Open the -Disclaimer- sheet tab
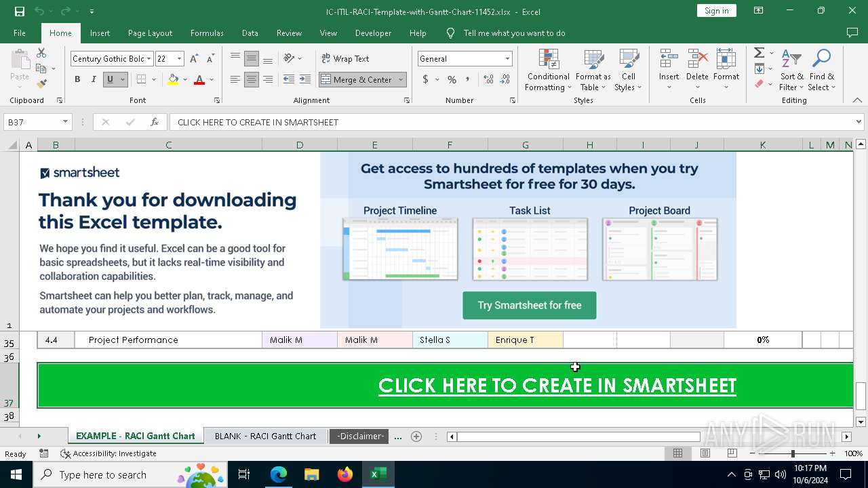Screen dimensions: 868x488 coord(361,436)
